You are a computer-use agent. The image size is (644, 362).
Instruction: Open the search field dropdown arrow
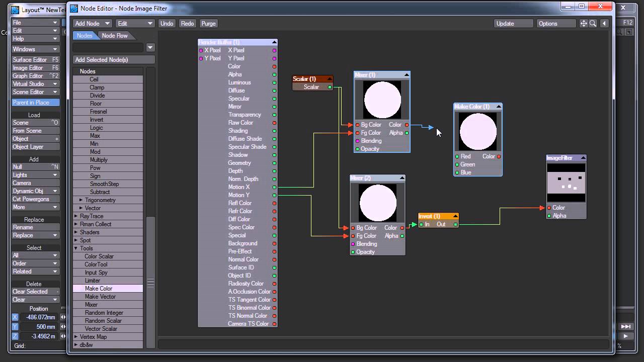tap(150, 48)
